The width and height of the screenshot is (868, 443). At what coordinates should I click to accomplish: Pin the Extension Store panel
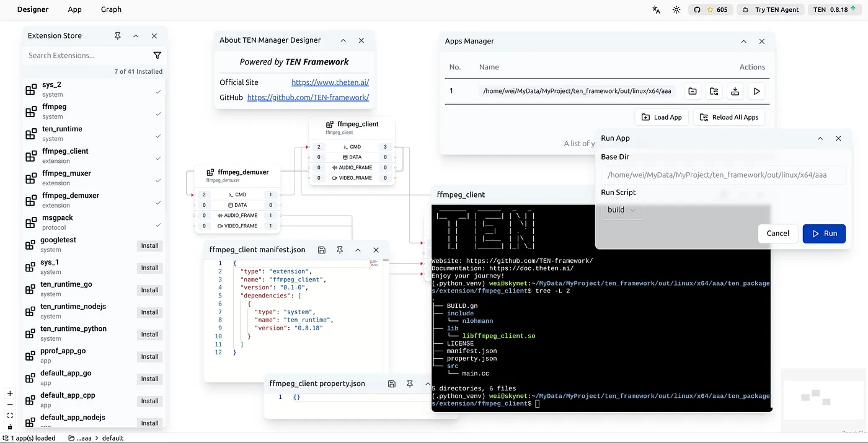tap(118, 36)
